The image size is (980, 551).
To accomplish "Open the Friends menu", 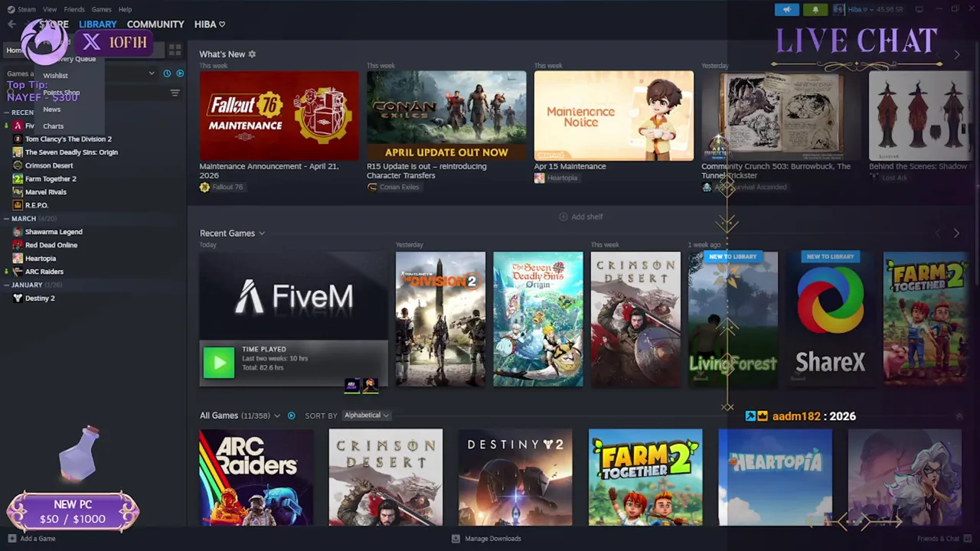I will coord(74,9).
